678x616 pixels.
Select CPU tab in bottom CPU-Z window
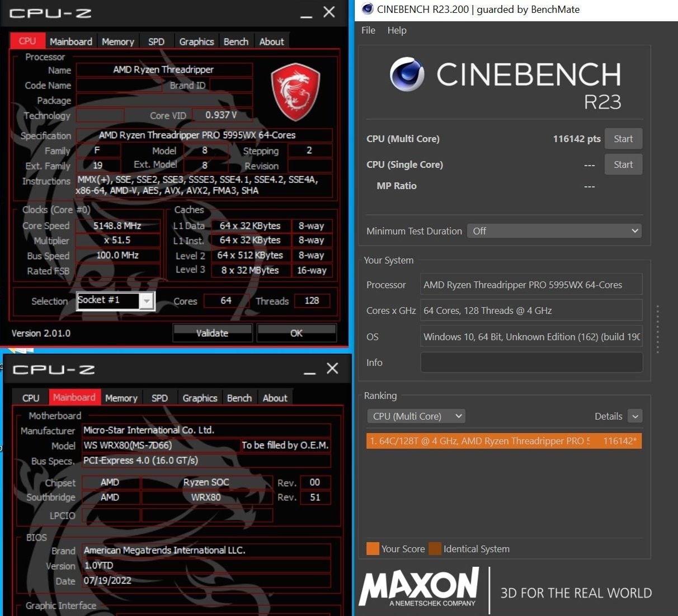[31, 398]
